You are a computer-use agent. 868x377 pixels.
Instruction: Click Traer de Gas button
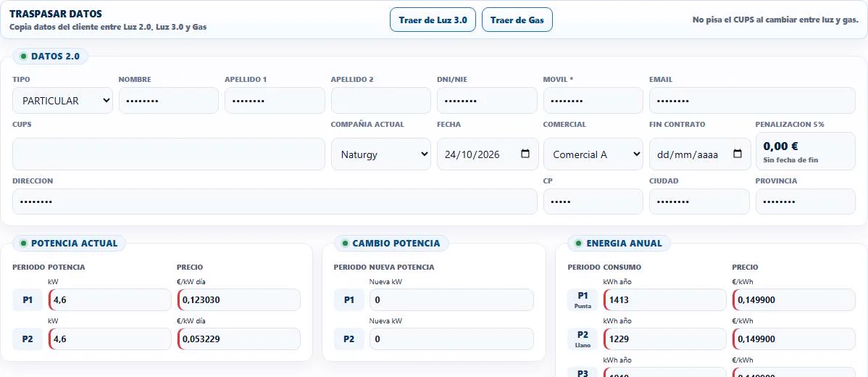tap(517, 20)
